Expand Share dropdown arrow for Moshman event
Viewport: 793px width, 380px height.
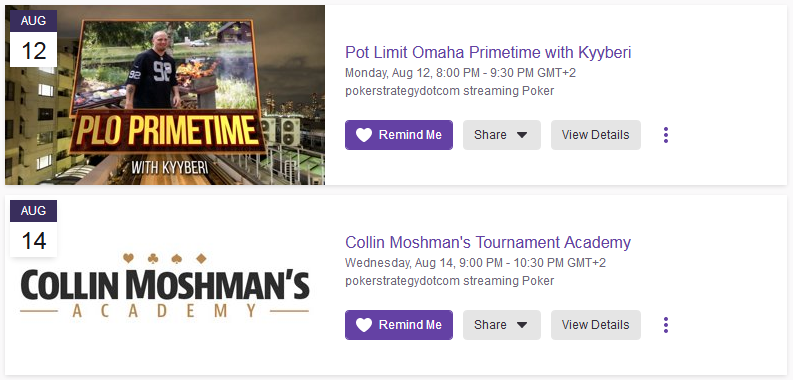(522, 325)
